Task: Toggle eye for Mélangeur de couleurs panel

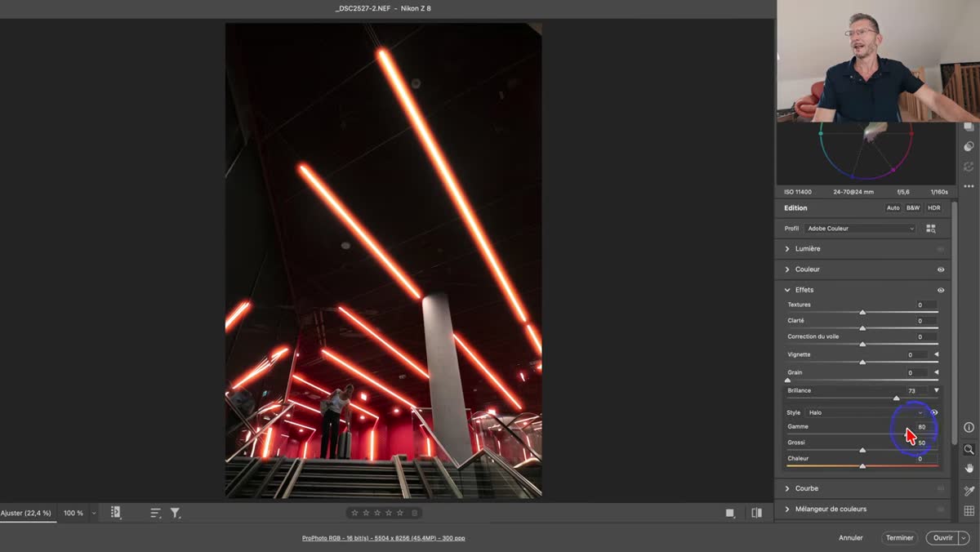Action: click(941, 509)
